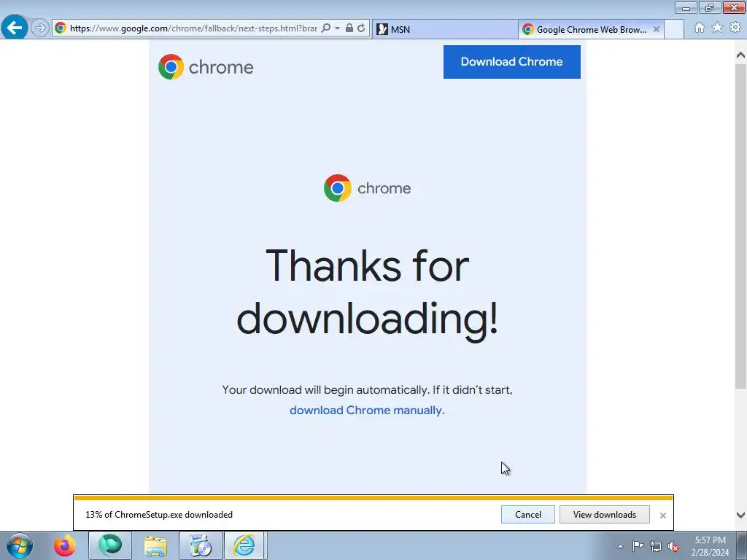Click the scroll down arrow on the scrollbar
Viewport: 747px width, 560px height.
[x=740, y=515]
